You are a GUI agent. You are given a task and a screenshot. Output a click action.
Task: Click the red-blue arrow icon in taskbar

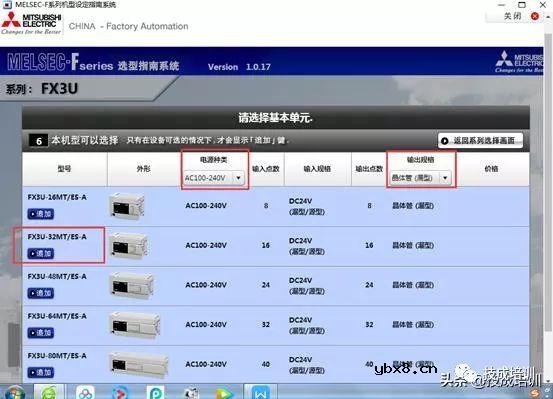pos(120,393)
